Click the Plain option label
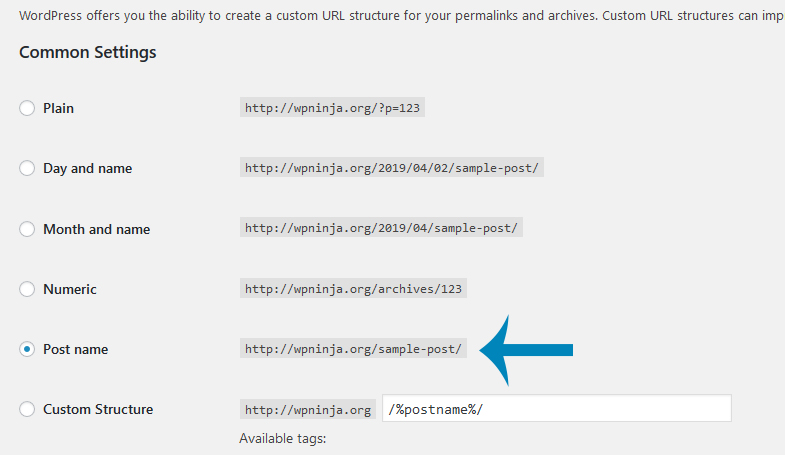 coord(59,108)
